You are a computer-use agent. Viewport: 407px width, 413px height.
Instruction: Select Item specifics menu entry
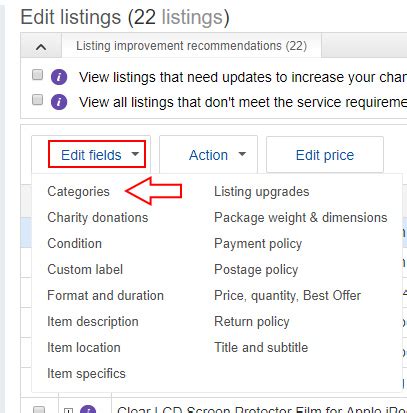click(86, 374)
